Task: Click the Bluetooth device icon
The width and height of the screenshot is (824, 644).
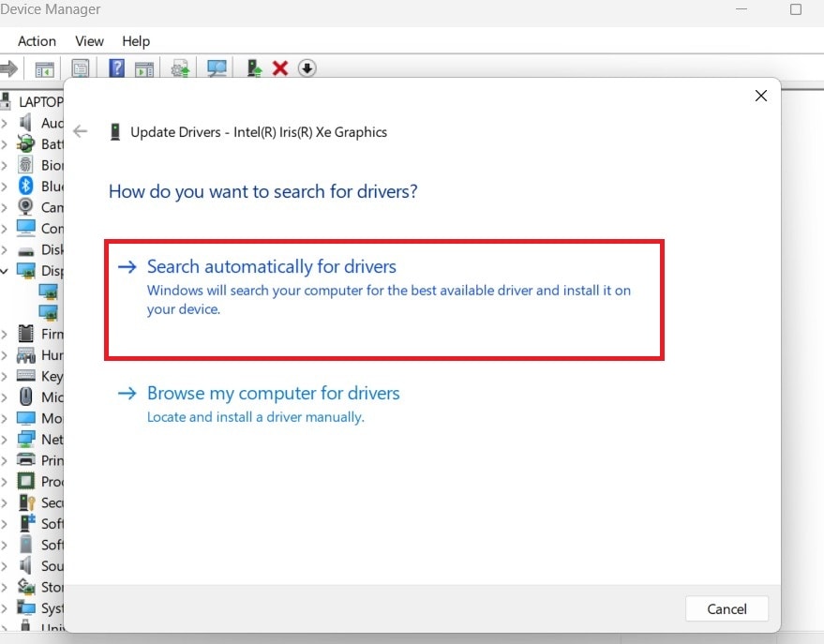Action: [25, 186]
